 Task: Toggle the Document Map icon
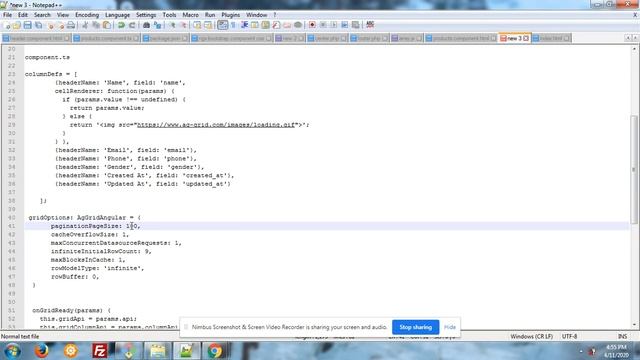coord(265,25)
